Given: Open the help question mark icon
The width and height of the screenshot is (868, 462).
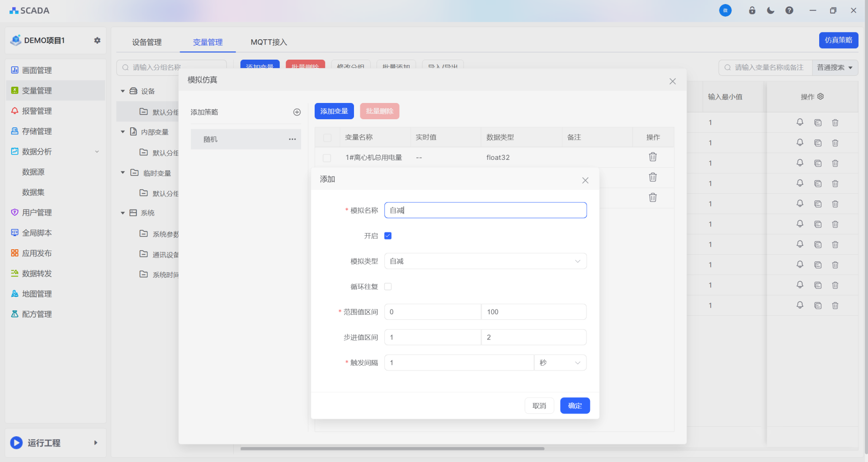Looking at the screenshot, I should pyautogui.click(x=789, y=10).
